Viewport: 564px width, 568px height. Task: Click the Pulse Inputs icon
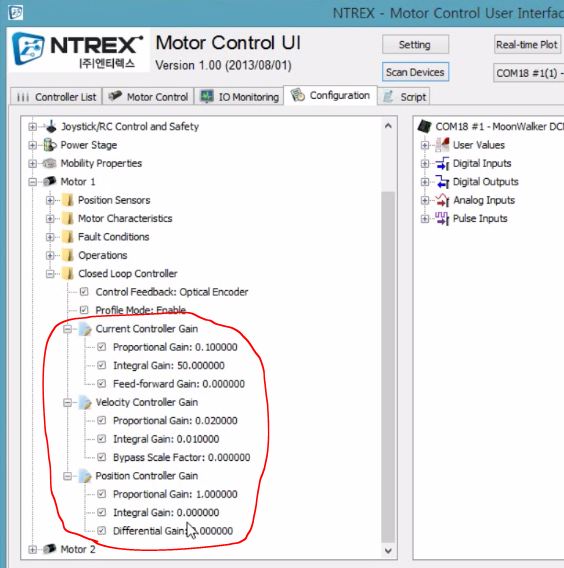[442, 218]
